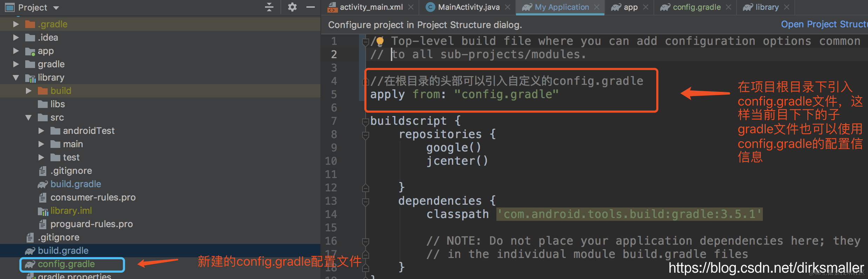Switch to the library tab

point(767,7)
